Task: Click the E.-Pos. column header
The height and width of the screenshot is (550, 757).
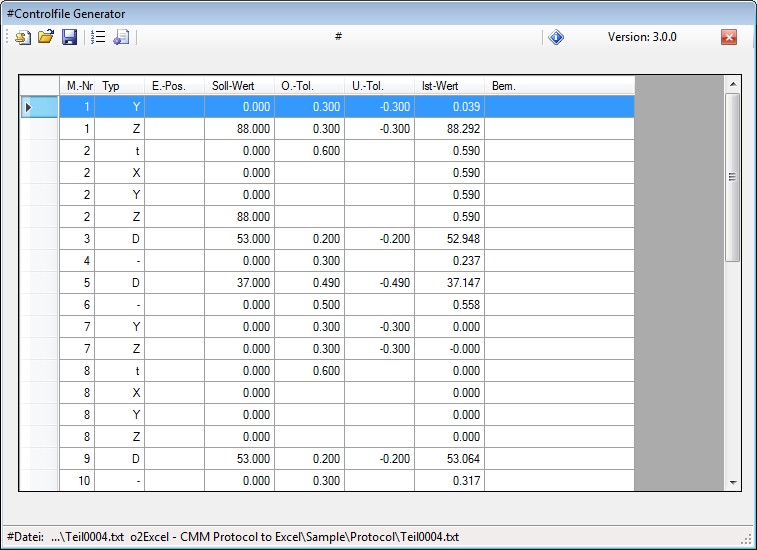Action: tap(175, 85)
